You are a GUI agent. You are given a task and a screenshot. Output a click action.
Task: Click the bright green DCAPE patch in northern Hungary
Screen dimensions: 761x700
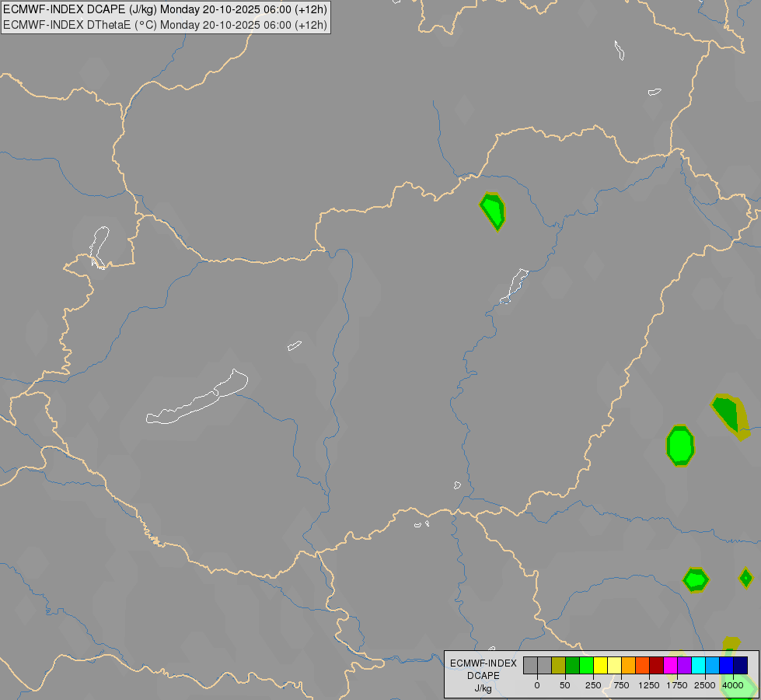[x=493, y=212]
